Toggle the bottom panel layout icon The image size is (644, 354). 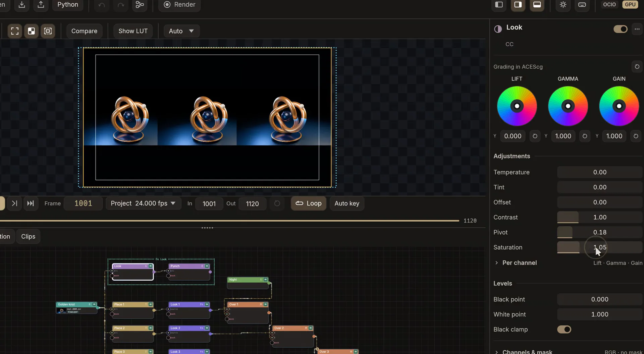[x=537, y=5]
